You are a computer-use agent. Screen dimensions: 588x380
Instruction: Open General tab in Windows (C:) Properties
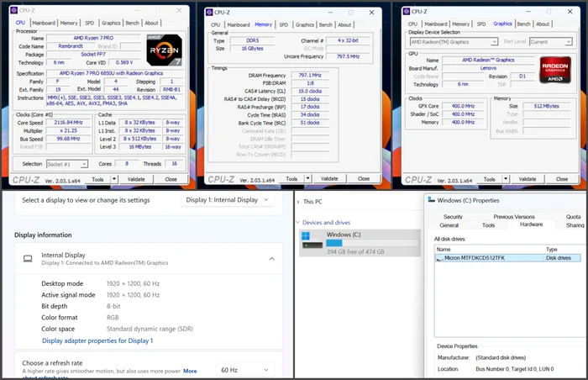click(449, 225)
